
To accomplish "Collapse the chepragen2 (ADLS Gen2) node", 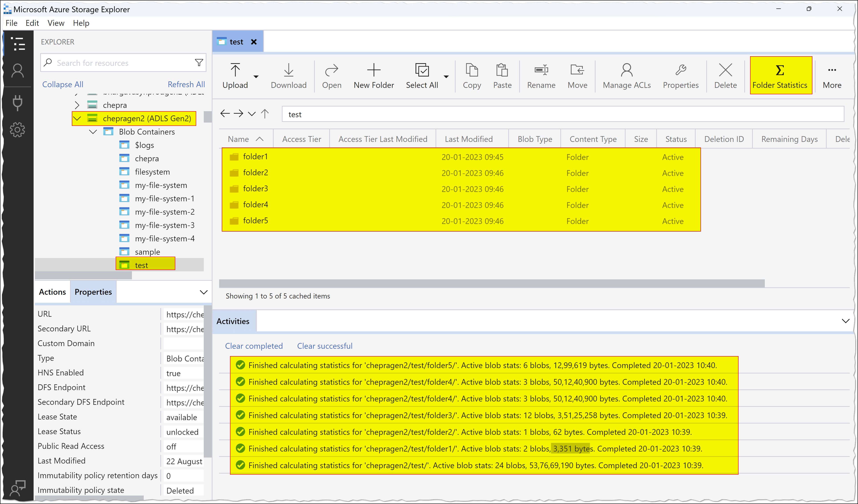I will (x=77, y=118).
